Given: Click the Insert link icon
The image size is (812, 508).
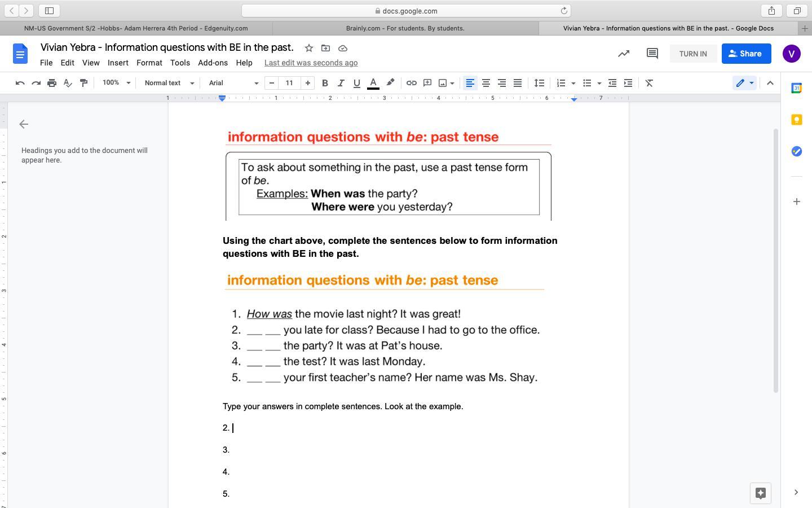Looking at the screenshot, I should point(412,83).
